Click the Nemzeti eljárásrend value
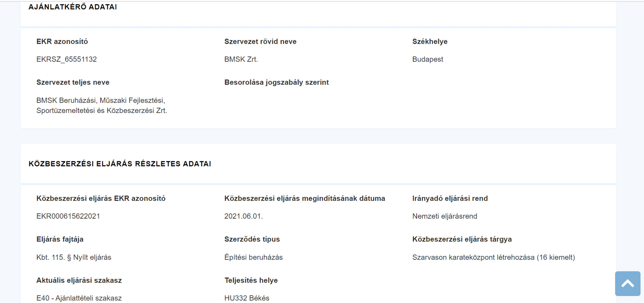This screenshot has height=303, width=644. [444, 216]
